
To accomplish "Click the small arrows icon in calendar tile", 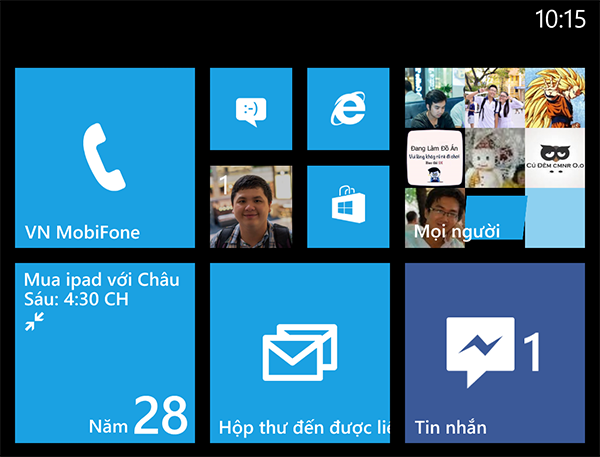I will (34, 321).
